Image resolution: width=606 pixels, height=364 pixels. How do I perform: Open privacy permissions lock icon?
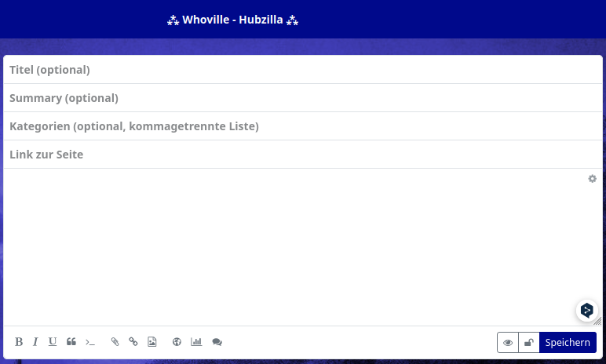coord(529,343)
